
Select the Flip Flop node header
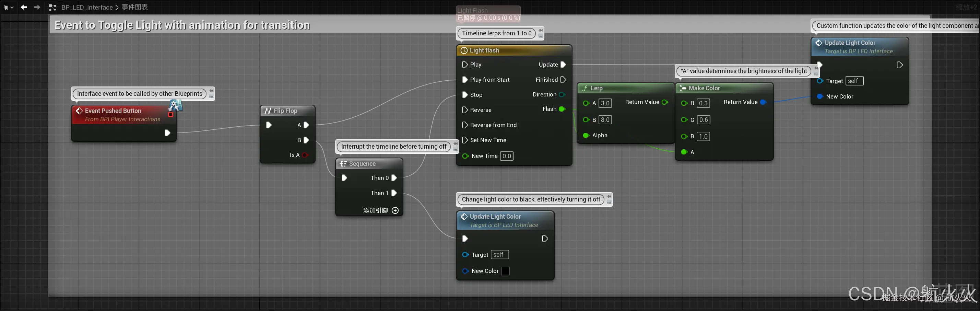[x=287, y=111]
